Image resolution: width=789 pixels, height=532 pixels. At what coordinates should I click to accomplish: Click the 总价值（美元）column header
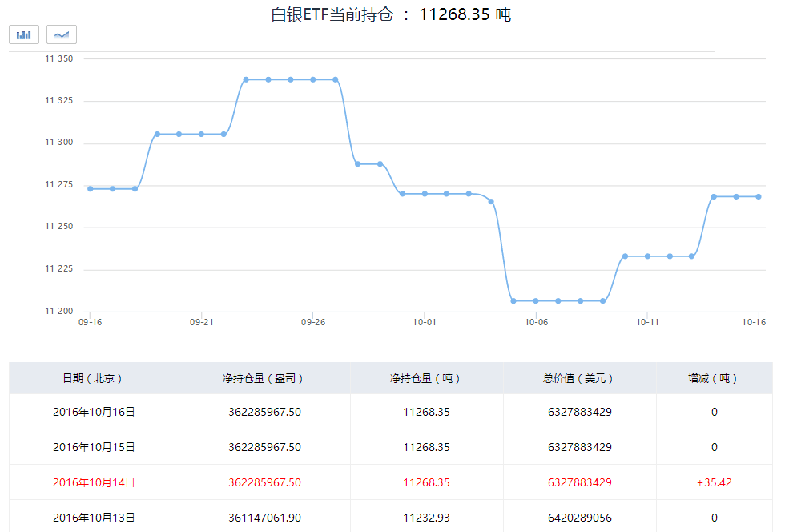click(x=579, y=378)
